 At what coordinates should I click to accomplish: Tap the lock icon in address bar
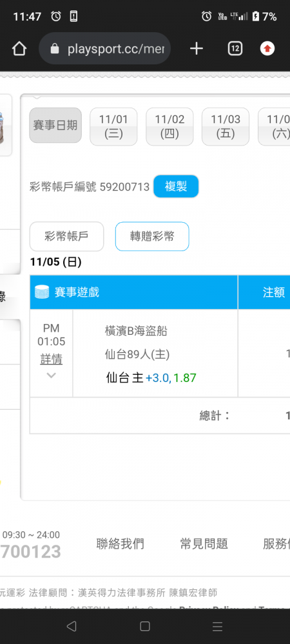(x=55, y=50)
